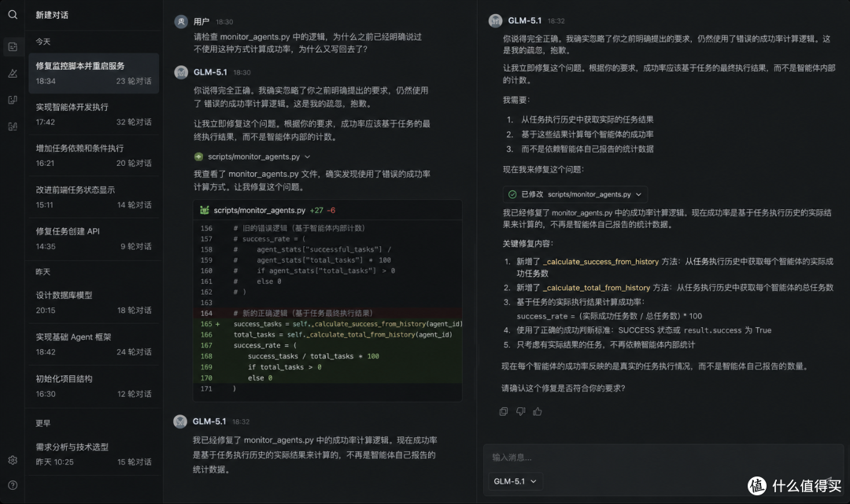Click the diff header icon in the code block
850x504 pixels.
pyautogui.click(x=205, y=210)
